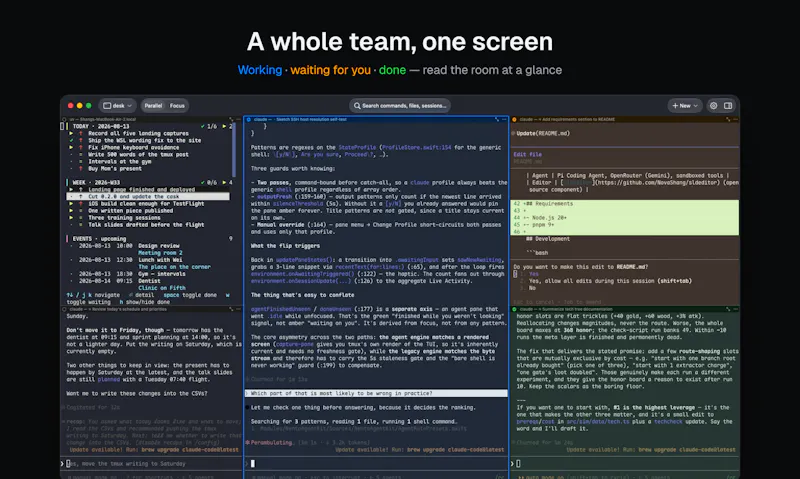The image size is (800, 479).
Task: Open more menu of tech tree pane
Action: click(x=735, y=309)
